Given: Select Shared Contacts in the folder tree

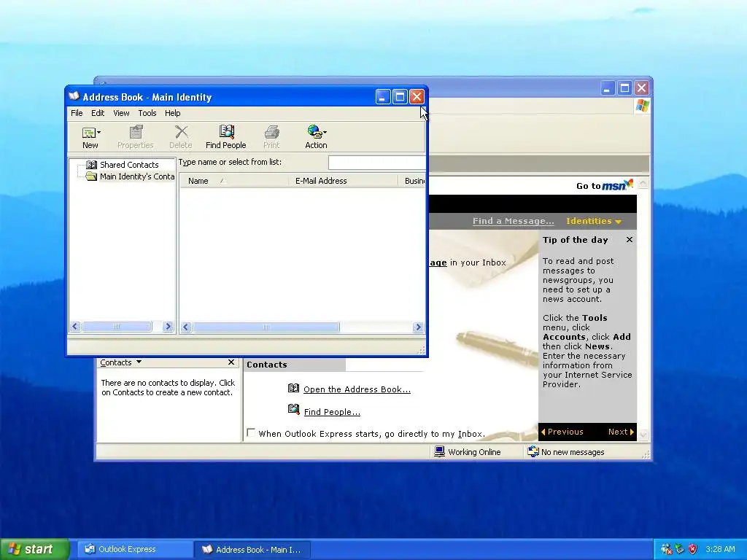Looking at the screenshot, I should pos(129,165).
